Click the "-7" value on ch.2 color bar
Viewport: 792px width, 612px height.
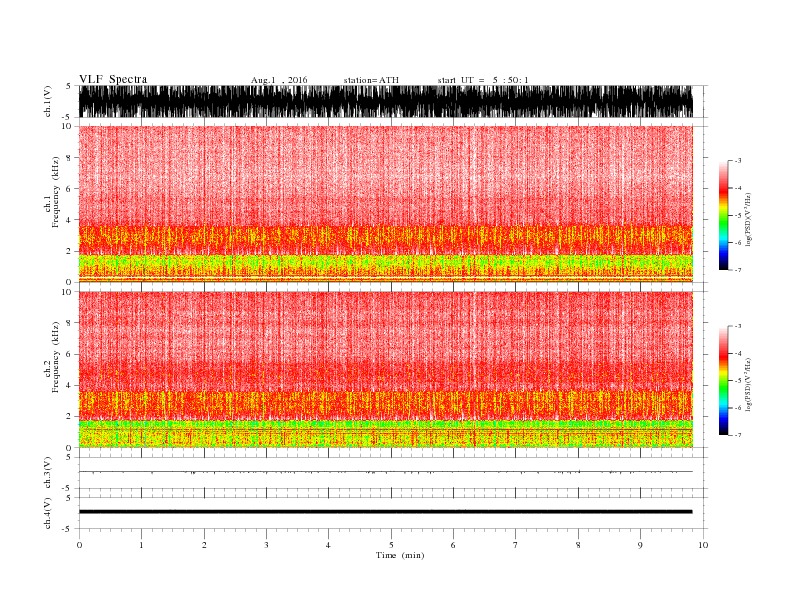(737, 435)
